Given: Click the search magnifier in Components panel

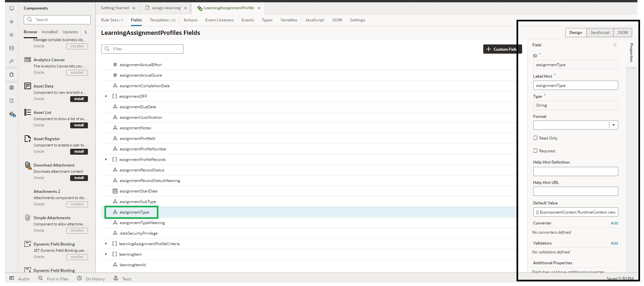Looking at the screenshot, I should tap(30, 19).
